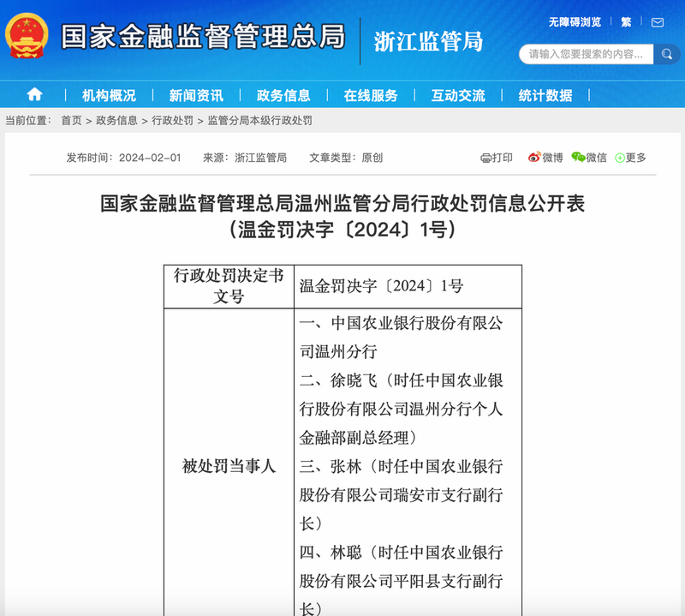
Task: Open the 新闻资讯 menu
Action: click(x=196, y=95)
